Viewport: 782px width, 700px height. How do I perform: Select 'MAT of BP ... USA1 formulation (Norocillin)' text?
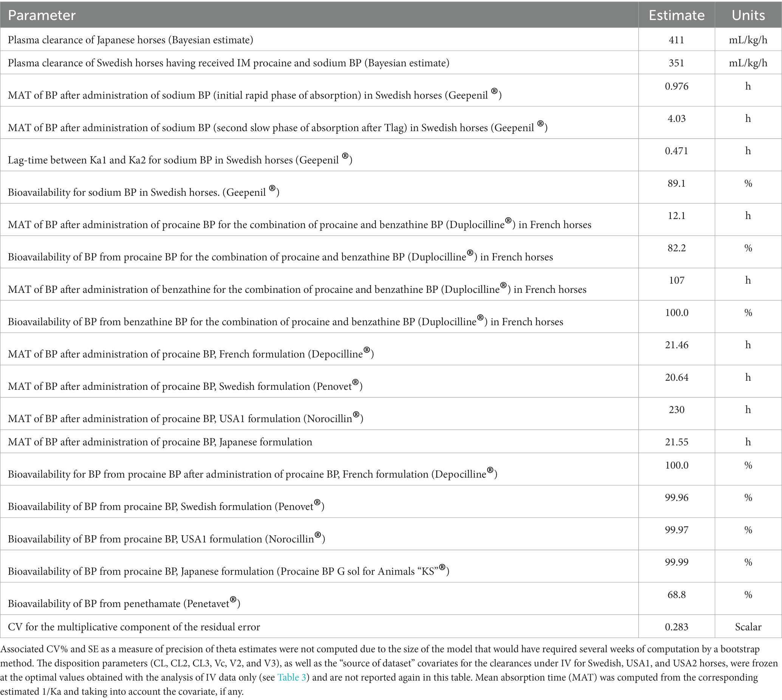(186, 418)
